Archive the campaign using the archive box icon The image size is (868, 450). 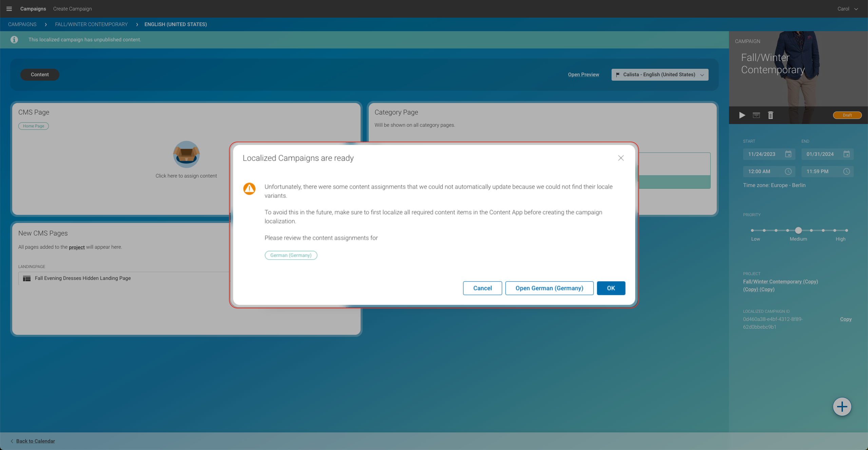pyautogui.click(x=756, y=115)
